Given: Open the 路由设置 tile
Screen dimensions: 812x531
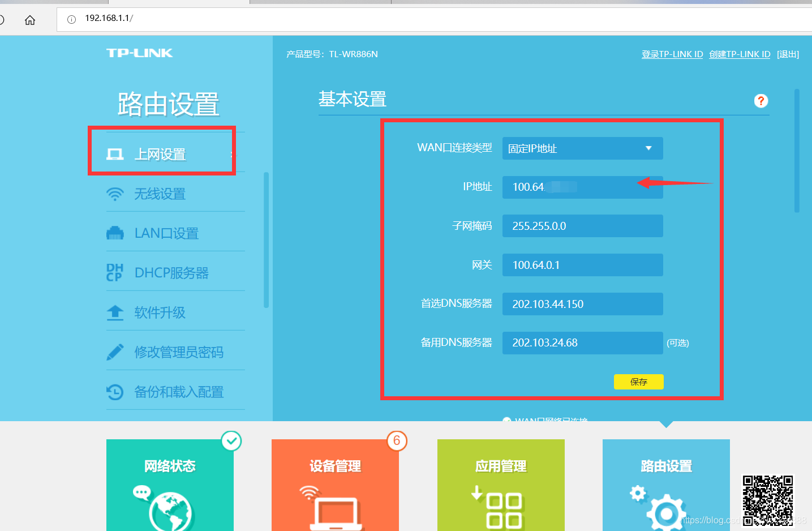Looking at the screenshot, I should [x=666, y=485].
